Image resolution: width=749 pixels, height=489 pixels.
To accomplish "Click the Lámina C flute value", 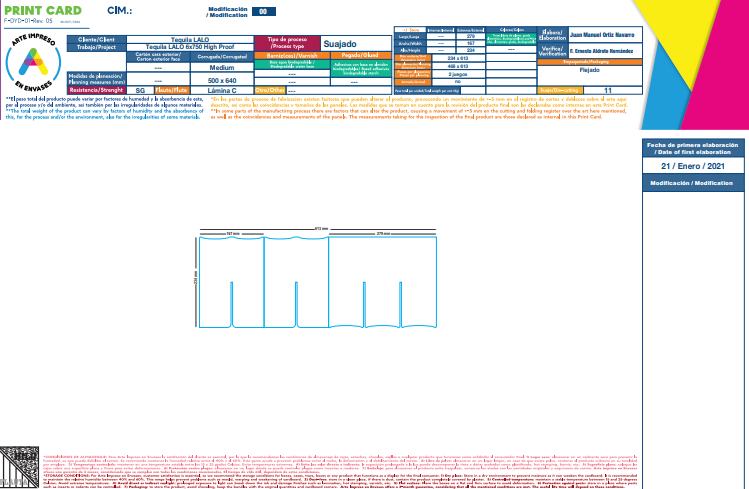I will pos(222,90).
